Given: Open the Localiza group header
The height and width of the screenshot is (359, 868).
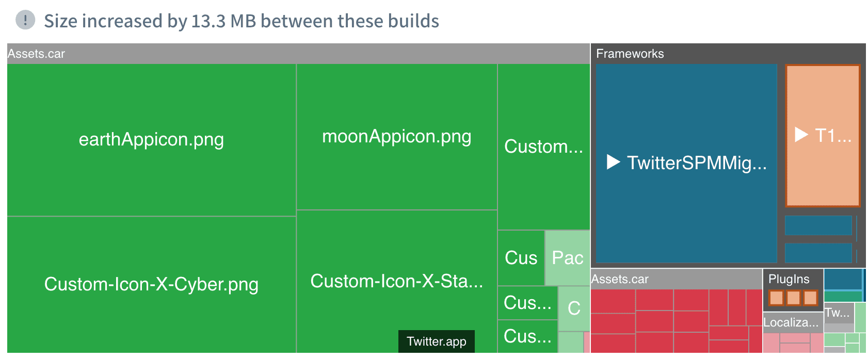Looking at the screenshot, I should pyautogui.click(x=791, y=322).
